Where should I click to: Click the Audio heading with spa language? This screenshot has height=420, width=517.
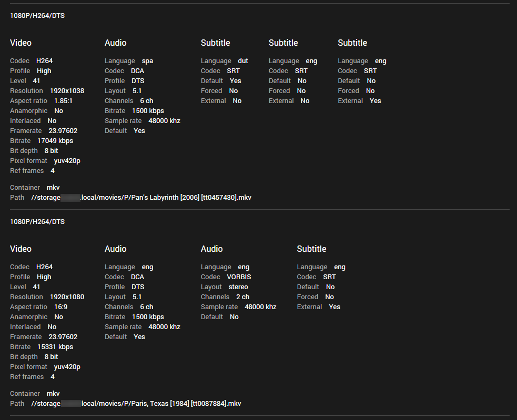click(115, 43)
